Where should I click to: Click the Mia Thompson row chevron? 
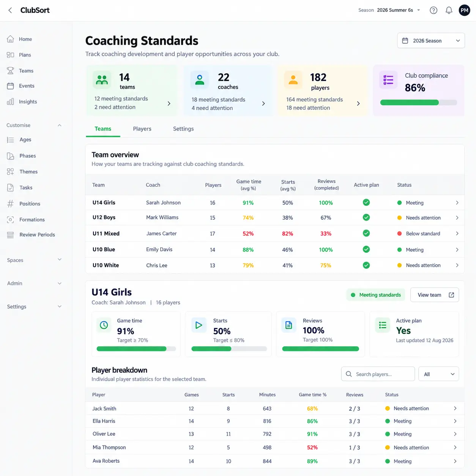click(455, 448)
